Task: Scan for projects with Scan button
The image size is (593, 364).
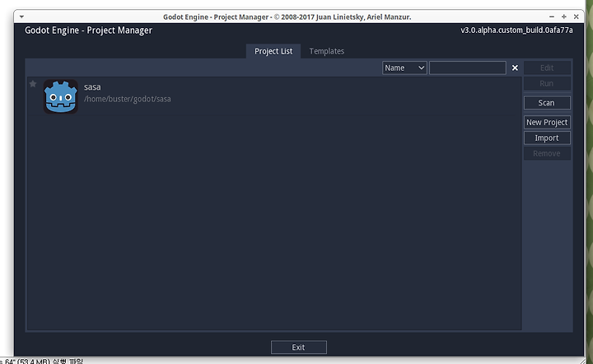Action: tap(547, 103)
